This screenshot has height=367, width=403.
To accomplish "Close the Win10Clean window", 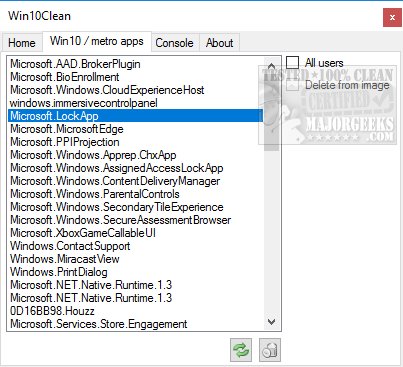I will [392, 17].
